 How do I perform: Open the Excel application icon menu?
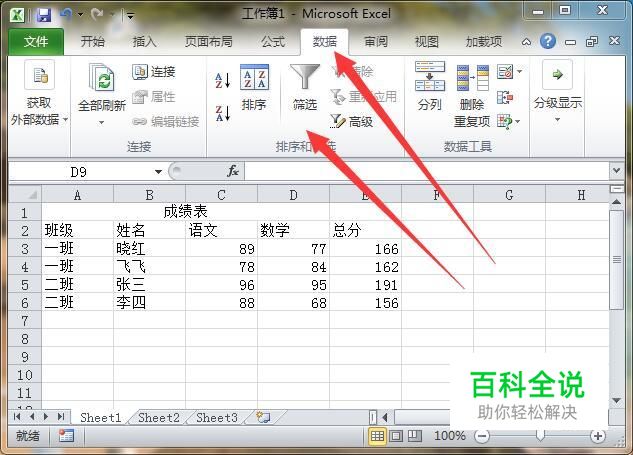tap(17, 15)
